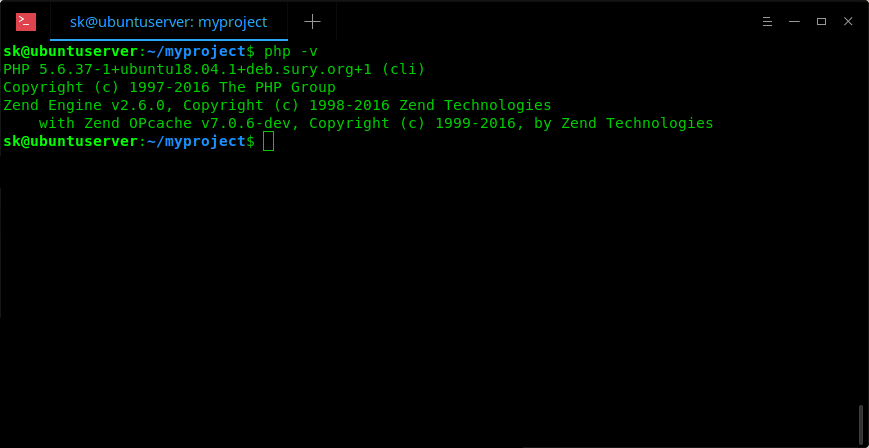Screen dimensions: 869x448
Task: Click the (cli) label in the version line
Action: click(403, 69)
